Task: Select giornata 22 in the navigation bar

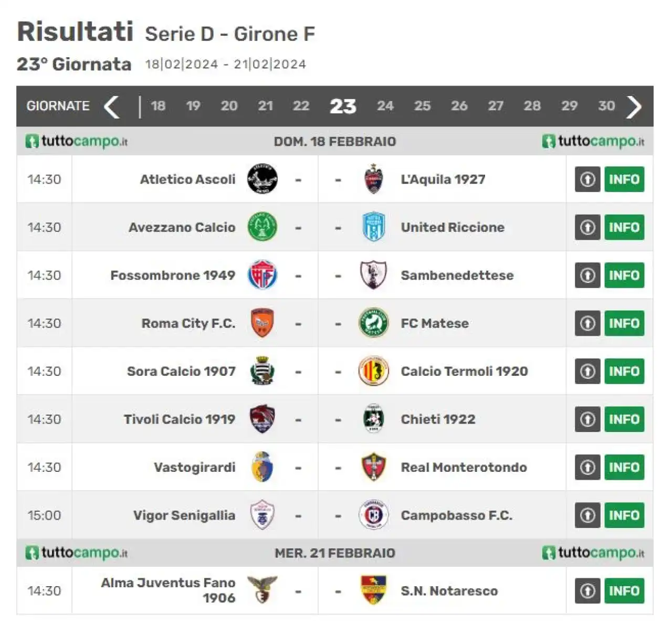Action: (x=301, y=106)
